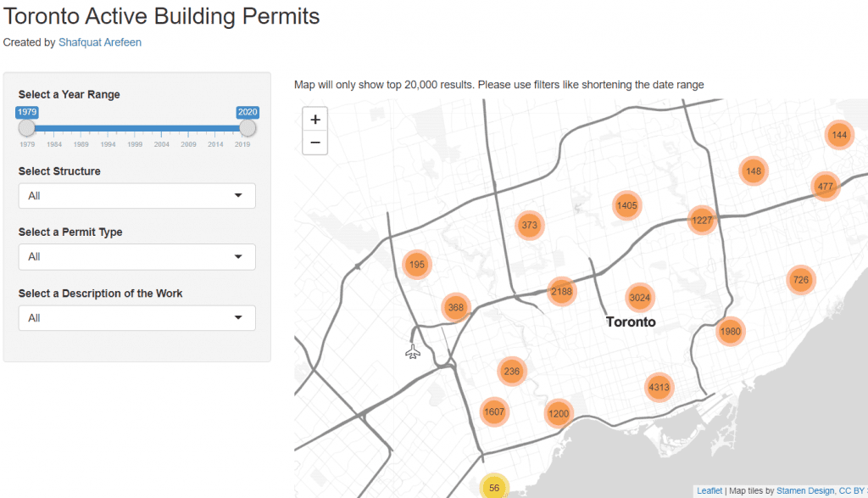Open the cluster marker labeled 3024

(640, 297)
